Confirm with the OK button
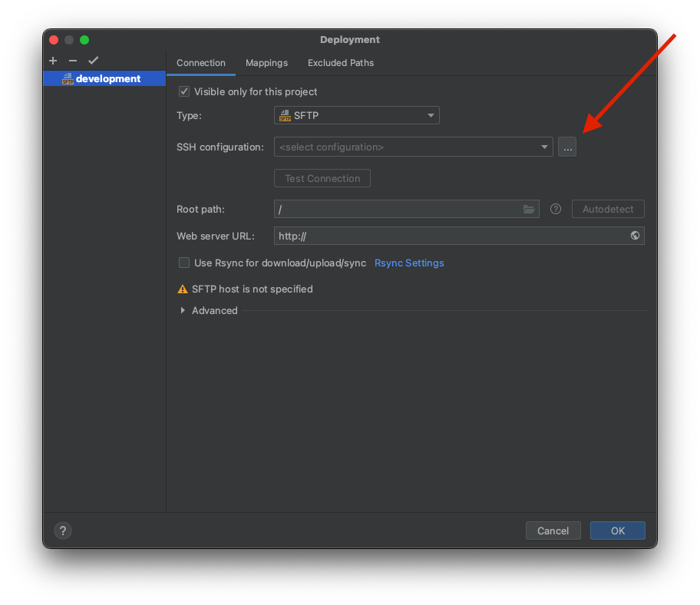700x605 pixels. pos(617,531)
